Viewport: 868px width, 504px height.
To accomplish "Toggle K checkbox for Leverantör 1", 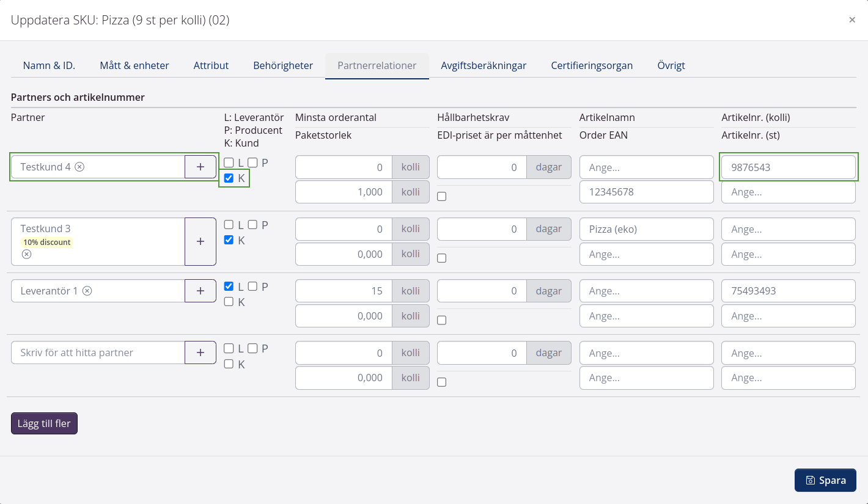I will (229, 302).
